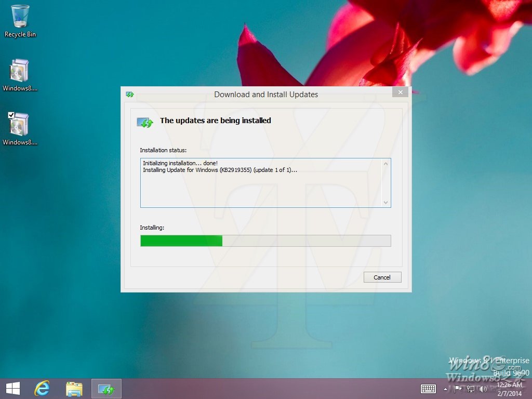Click the Download and Install Updates taskbar icon
The image size is (532, 399).
click(106, 388)
